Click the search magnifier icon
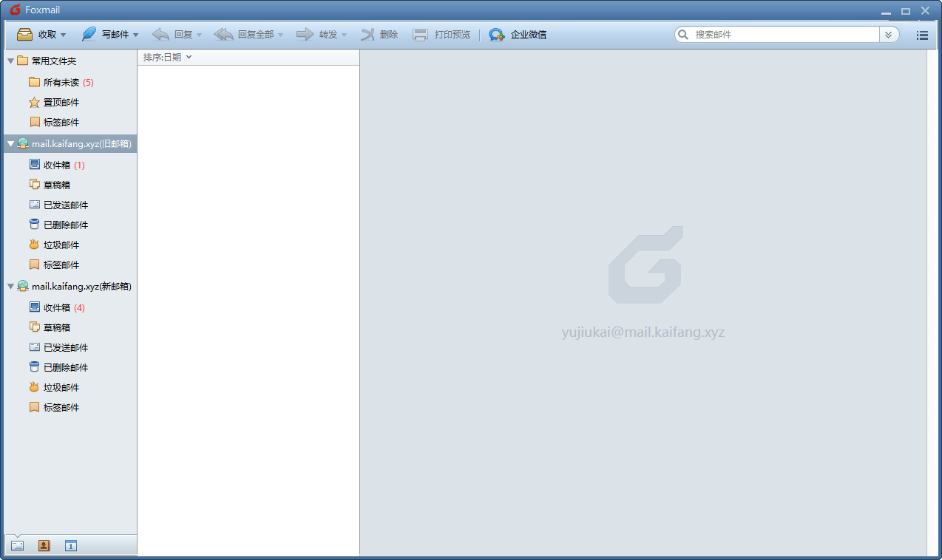 point(682,34)
